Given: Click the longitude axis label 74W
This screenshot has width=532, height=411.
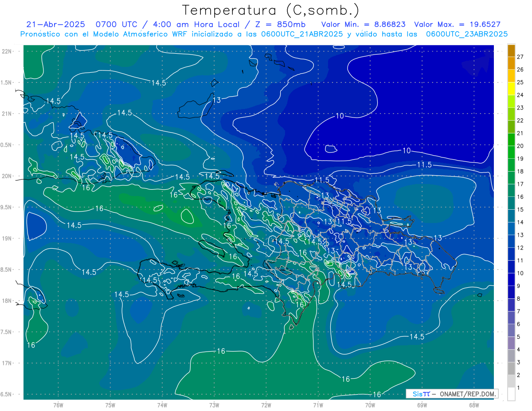Looking at the screenshot, I should tap(162, 405).
